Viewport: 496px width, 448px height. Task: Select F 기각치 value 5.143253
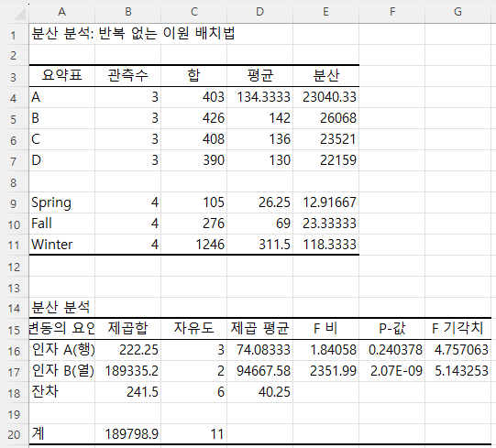[x=458, y=371]
